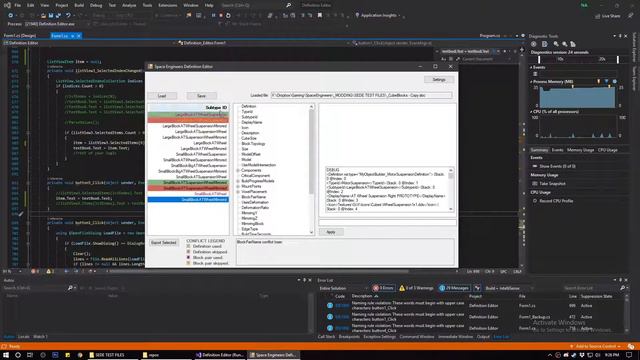
Task: Click the attribute tree vertical scrollbar
Action: (x=312, y=169)
